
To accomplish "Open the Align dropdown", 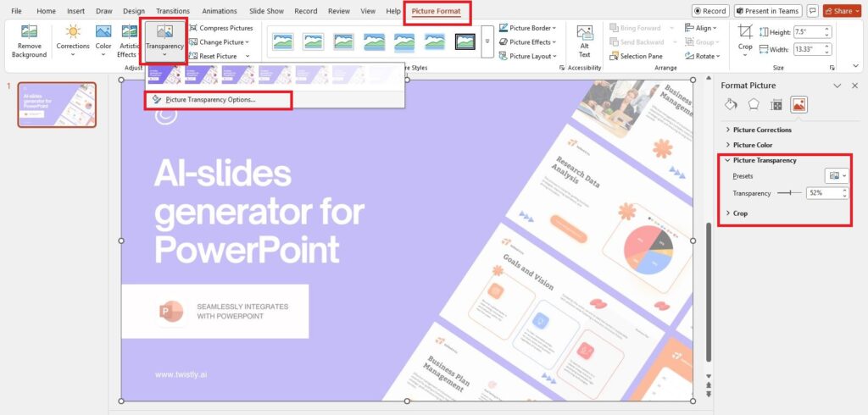I will pos(701,28).
